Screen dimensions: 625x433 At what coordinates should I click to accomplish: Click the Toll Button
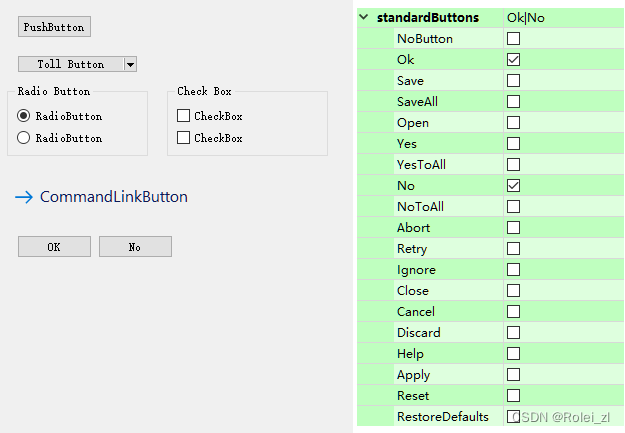pos(70,64)
